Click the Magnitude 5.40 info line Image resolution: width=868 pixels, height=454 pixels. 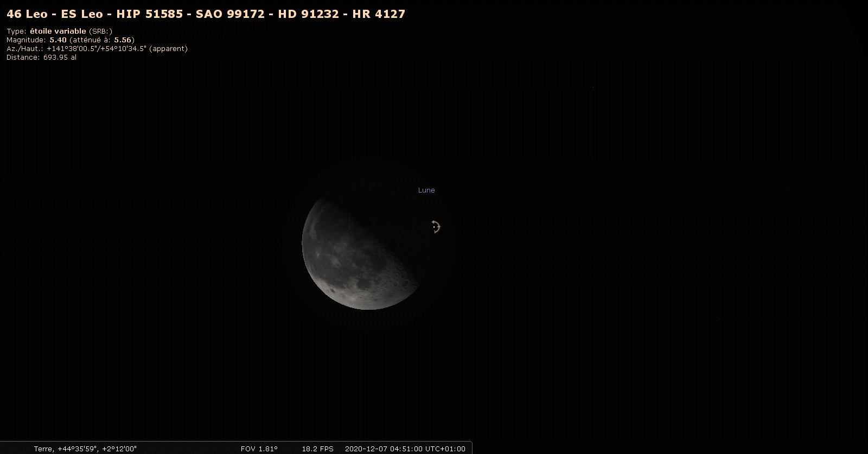[70, 40]
